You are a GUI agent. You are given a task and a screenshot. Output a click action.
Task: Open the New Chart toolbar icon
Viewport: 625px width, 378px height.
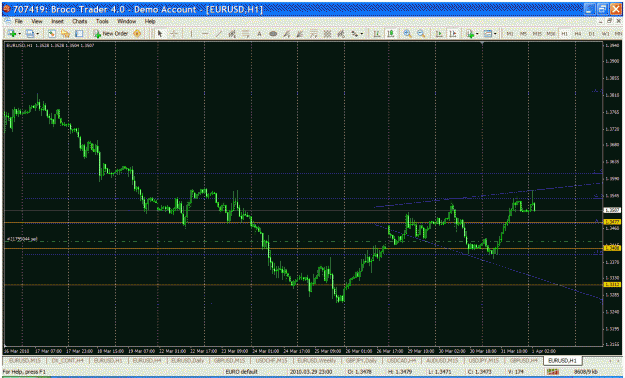(12, 34)
